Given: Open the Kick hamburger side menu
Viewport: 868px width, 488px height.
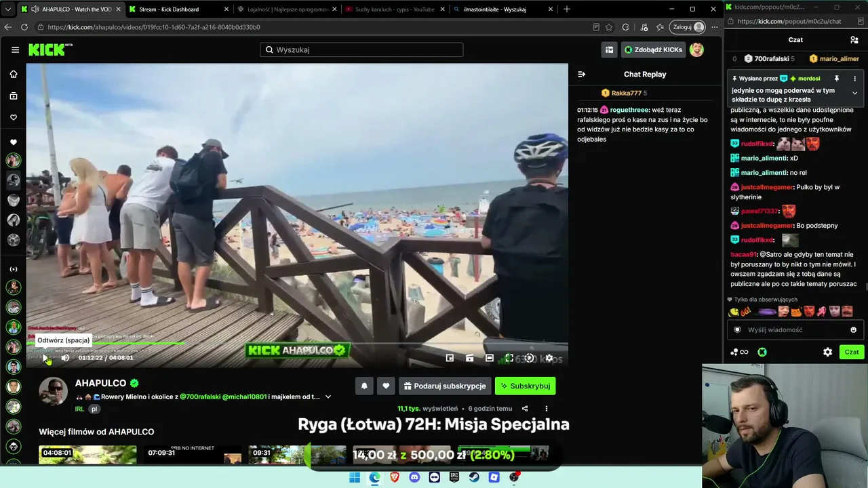Looking at the screenshot, I should click(x=15, y=49).
